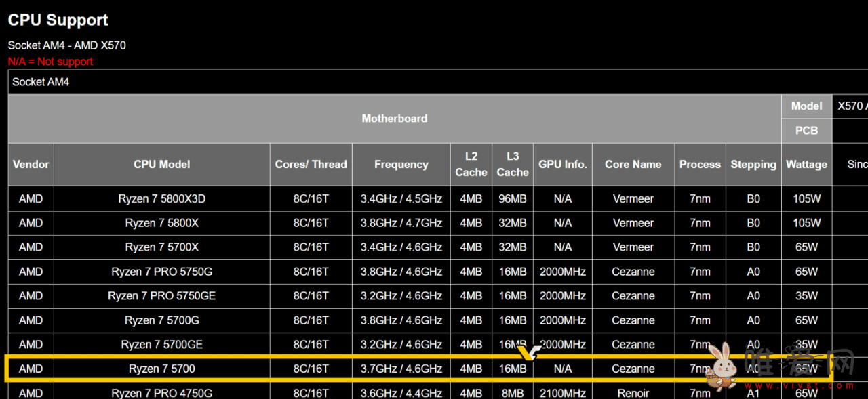
Task: Click the CPU Model column header
Action: point(161,165)
